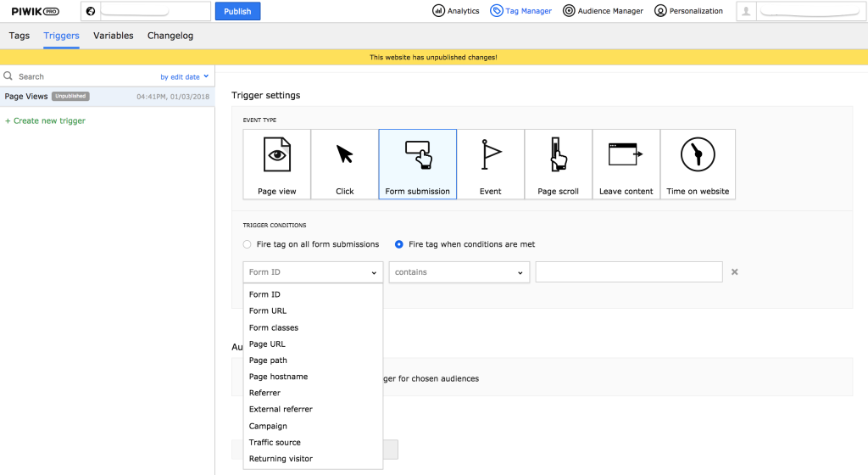Screen dimensions: 868x475
Task: Select the Page scroll event type icon
Action: [558, 154]
